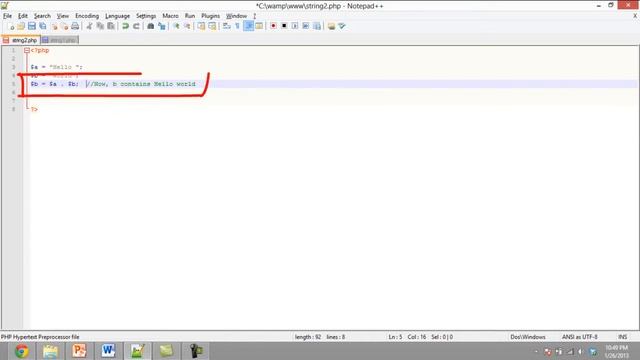The image size is (640, 360).
Task: Open File Explorer from taskbar
Action: 51,351
